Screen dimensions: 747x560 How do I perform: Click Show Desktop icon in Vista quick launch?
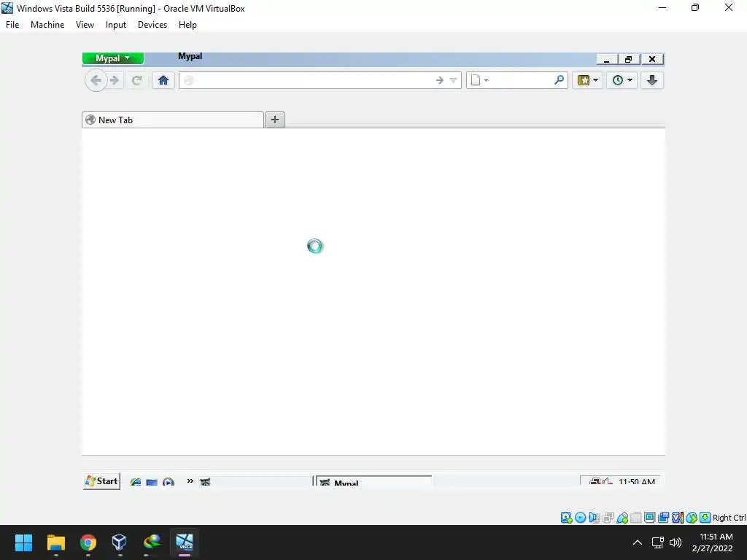[152, 482]
